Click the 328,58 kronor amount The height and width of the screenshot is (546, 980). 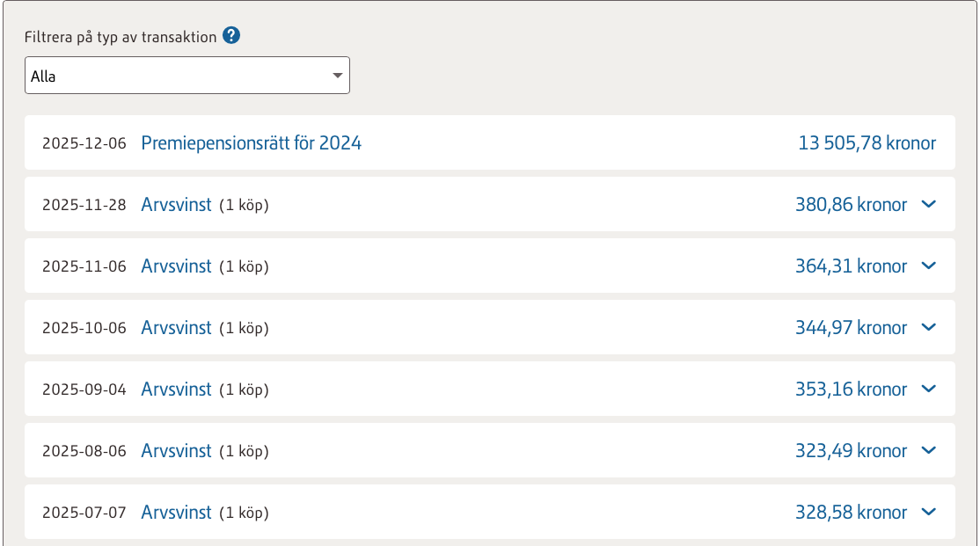point(851,513)
